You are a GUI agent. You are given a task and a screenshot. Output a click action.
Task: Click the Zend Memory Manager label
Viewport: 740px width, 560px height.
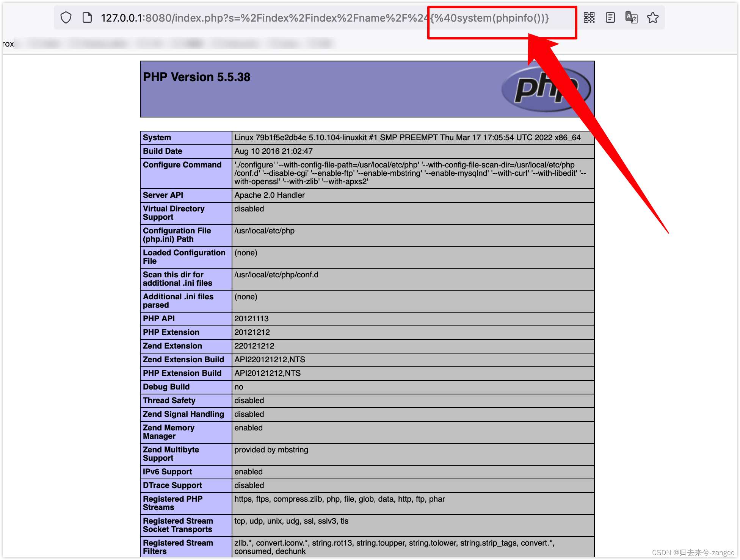coord(169,432)
